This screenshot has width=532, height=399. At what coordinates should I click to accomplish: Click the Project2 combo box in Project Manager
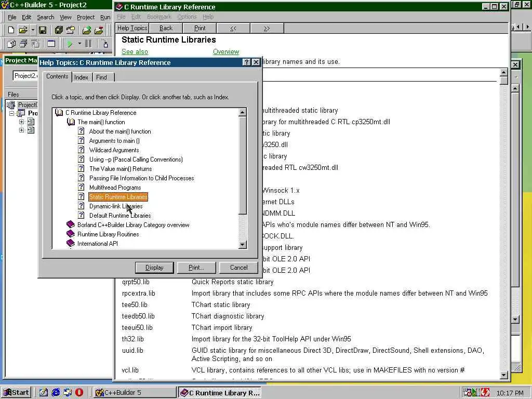coord(25,76)
